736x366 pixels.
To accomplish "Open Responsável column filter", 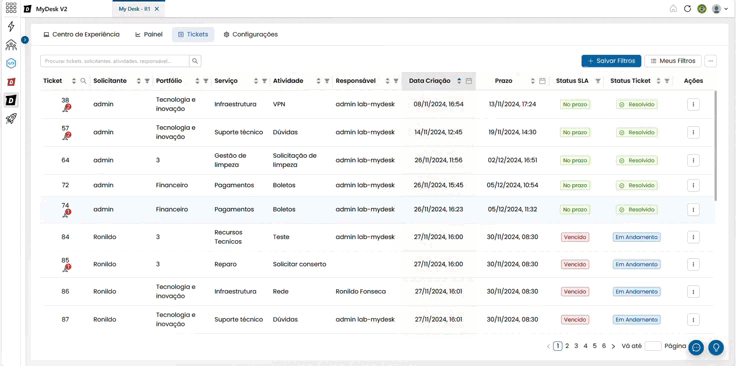I will pos(396,81).
